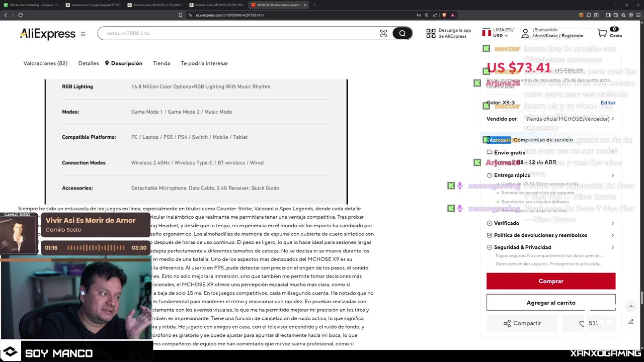Open a new browser tab with plus
This screenshot has width=644, height=362.
314,5
